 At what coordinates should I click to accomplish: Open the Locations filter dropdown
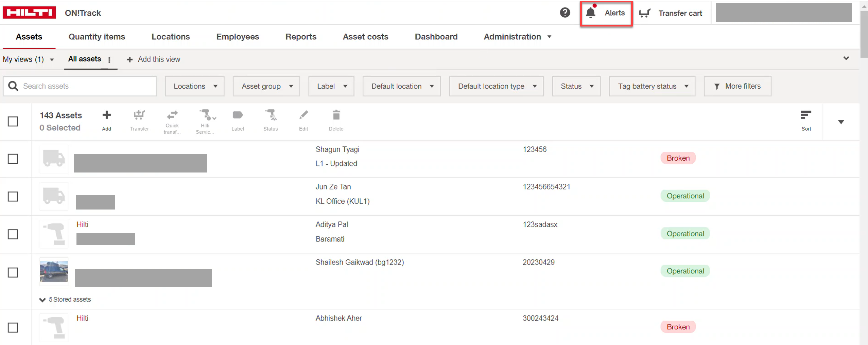click(x=195, y=86)
